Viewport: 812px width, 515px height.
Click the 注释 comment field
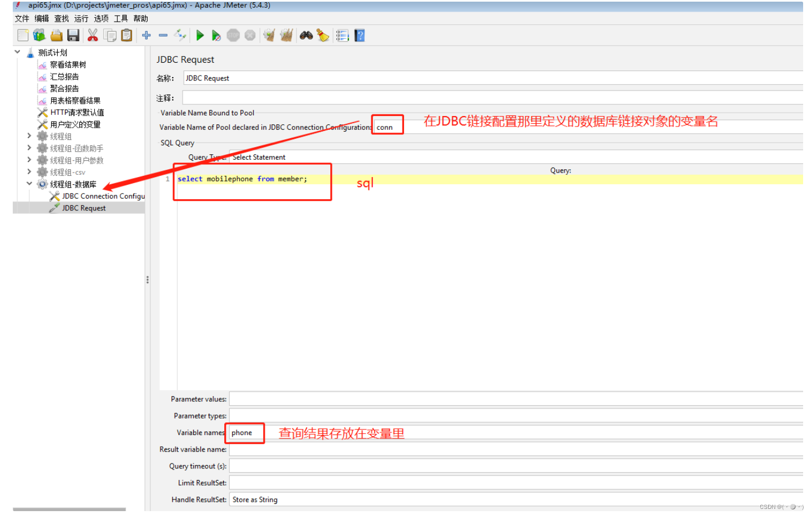[x=493, y=98]
